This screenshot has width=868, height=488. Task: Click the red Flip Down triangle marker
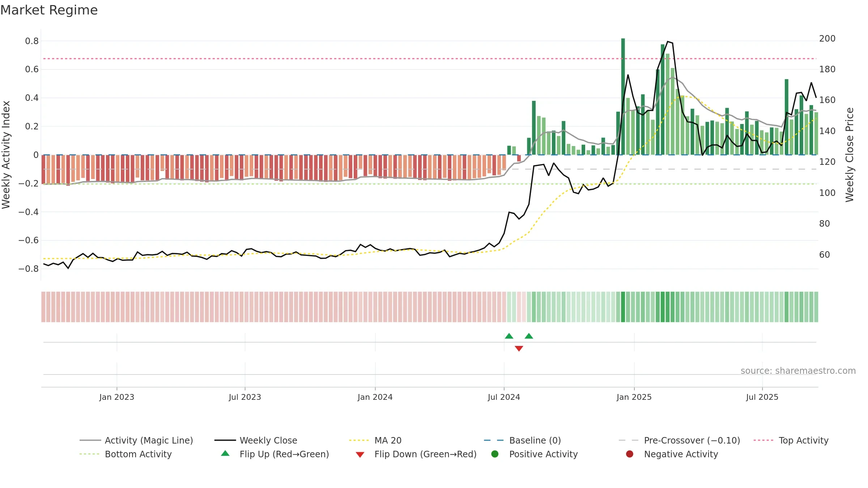519,348
